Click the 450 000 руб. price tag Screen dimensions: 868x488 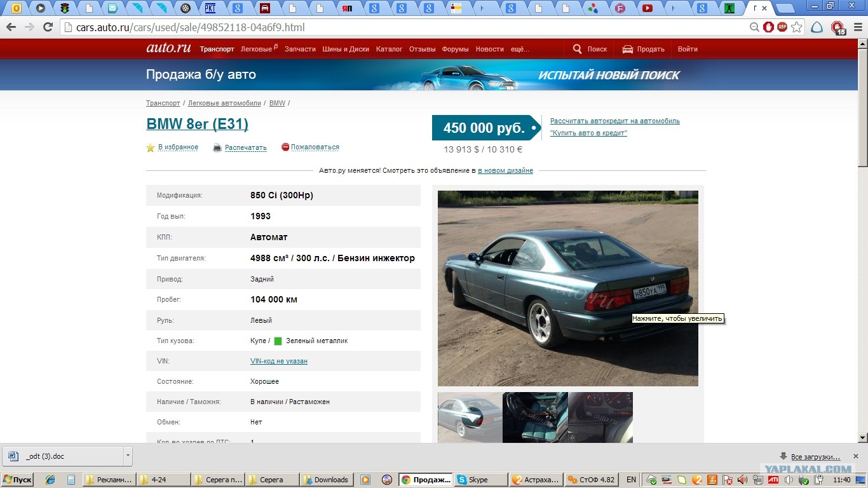(487, 128)
